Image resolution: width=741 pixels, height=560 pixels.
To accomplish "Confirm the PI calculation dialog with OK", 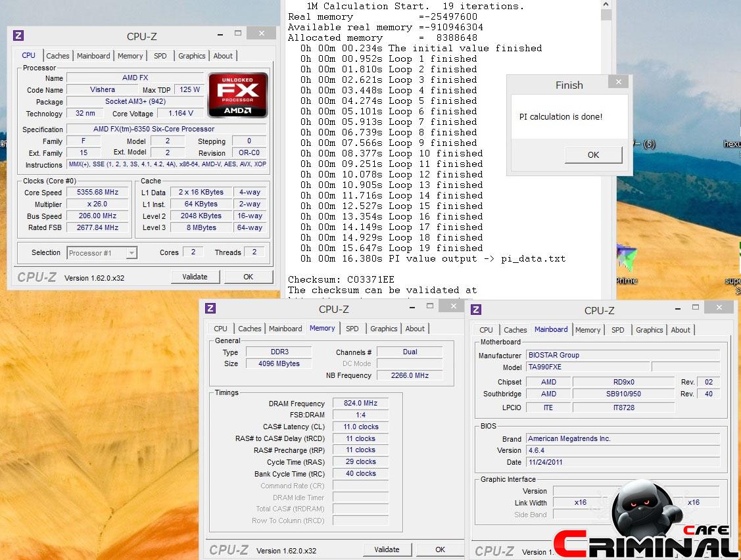I will (593, 154).
